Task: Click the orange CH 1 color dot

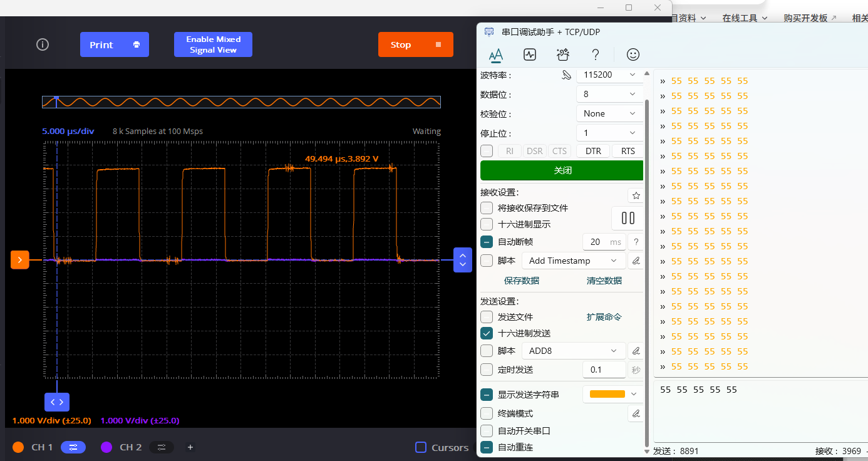Action: pyautogui.click(x=18, y=447)
